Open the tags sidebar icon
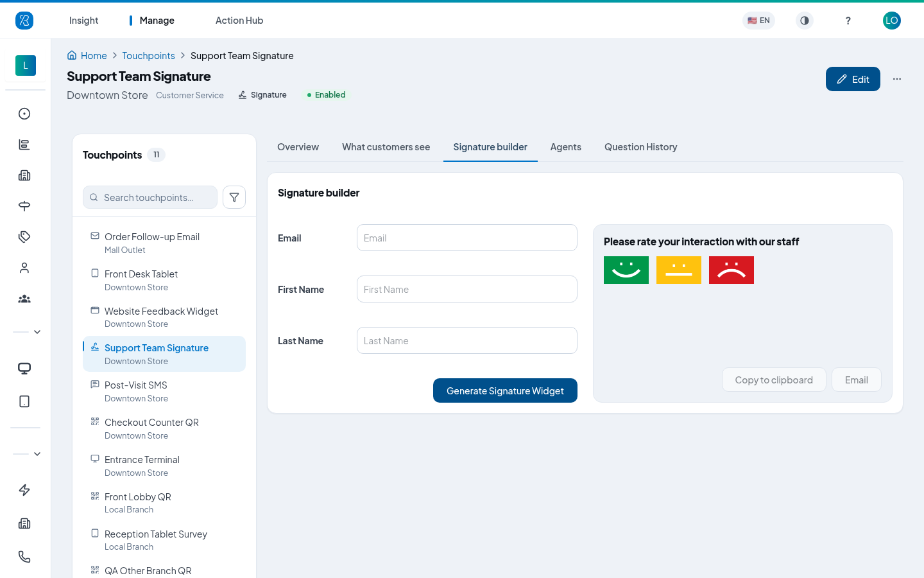924x578 pixels. pyautogui.click(x=24, y=237)
